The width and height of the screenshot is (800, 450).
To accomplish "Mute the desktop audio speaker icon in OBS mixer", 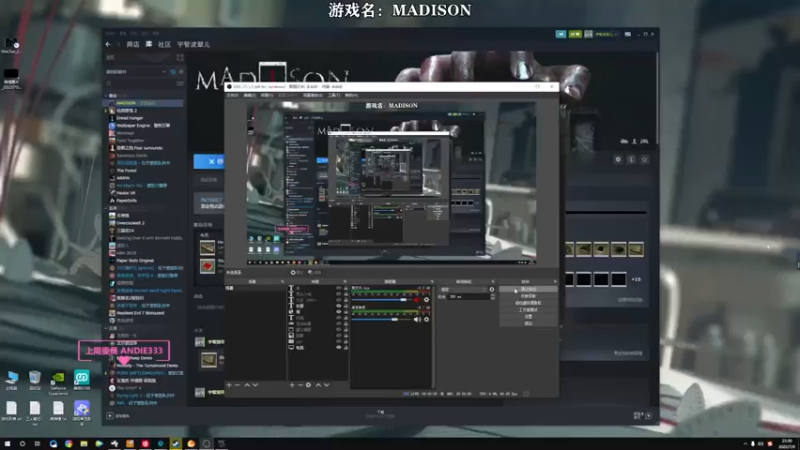I will pyautogui.click(x=417, y=319).
